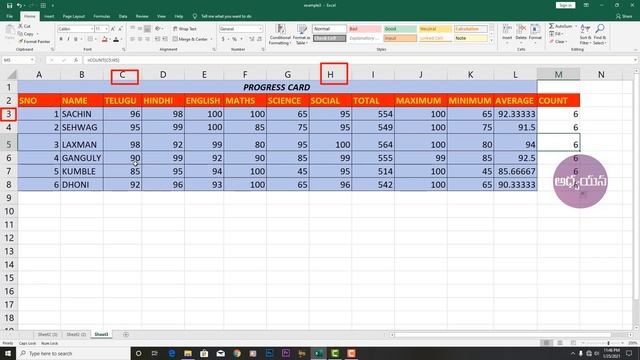Toggle Bold formatting
The width and height of the screenshot is (640, 360).
pyautogui.click(x=61, y=39)
